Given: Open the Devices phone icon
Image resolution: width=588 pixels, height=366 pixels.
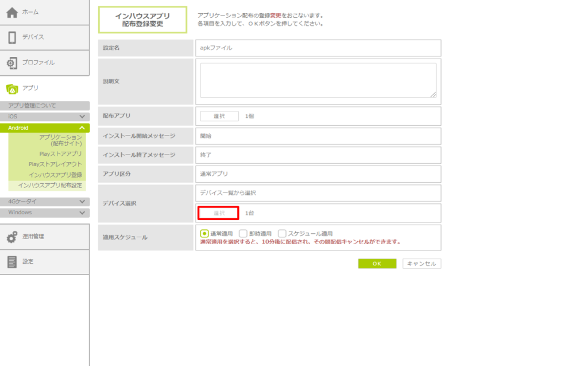Looking at the screenshot, I should click(x=11, y=37).
